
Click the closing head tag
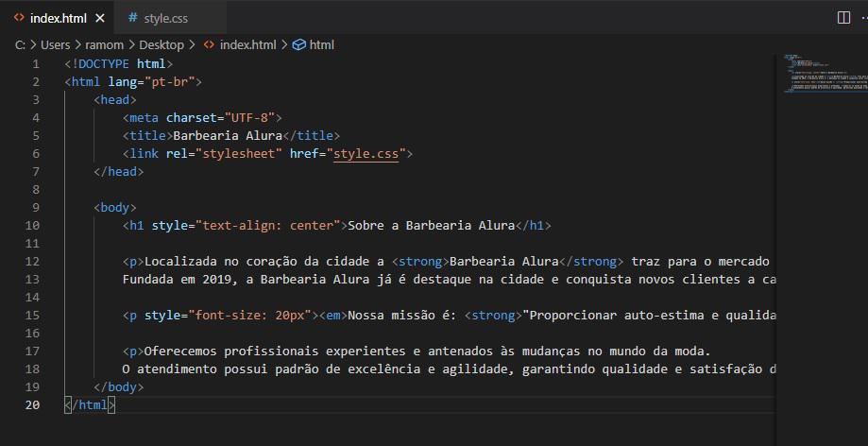pos(118,172)
